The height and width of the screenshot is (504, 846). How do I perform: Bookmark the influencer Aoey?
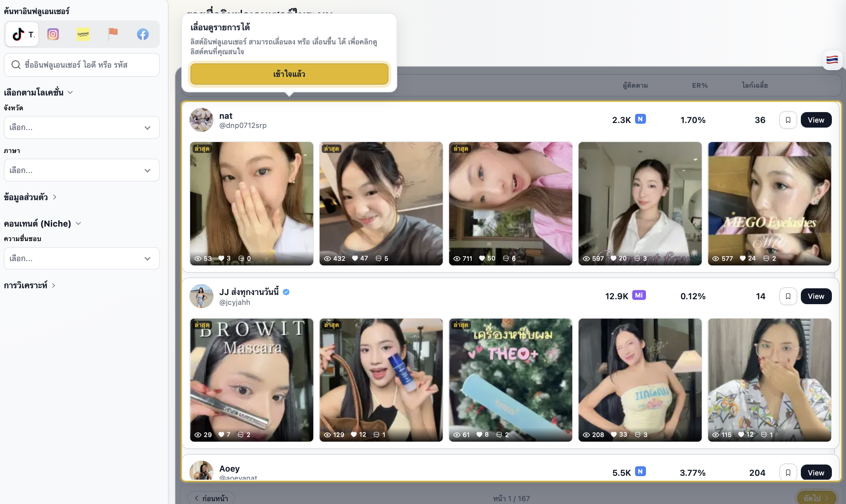tap(788, 472)
